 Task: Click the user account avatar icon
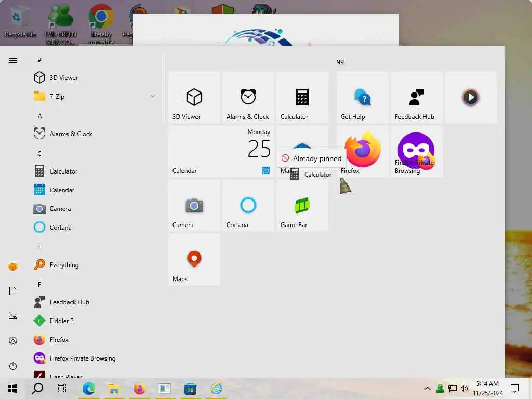pos(13,267)
